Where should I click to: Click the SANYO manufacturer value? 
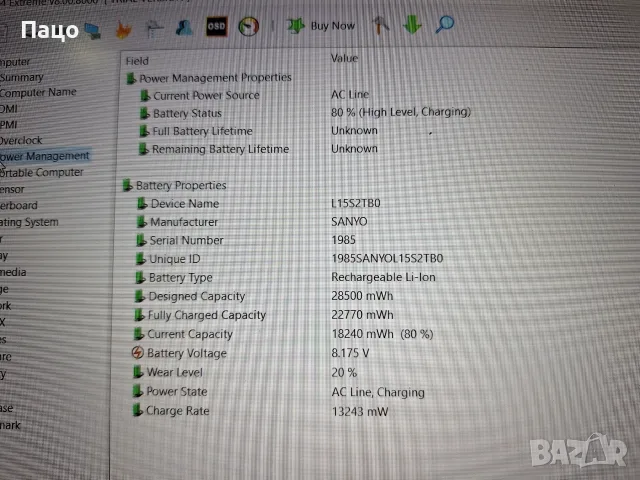tap(349, 222)
